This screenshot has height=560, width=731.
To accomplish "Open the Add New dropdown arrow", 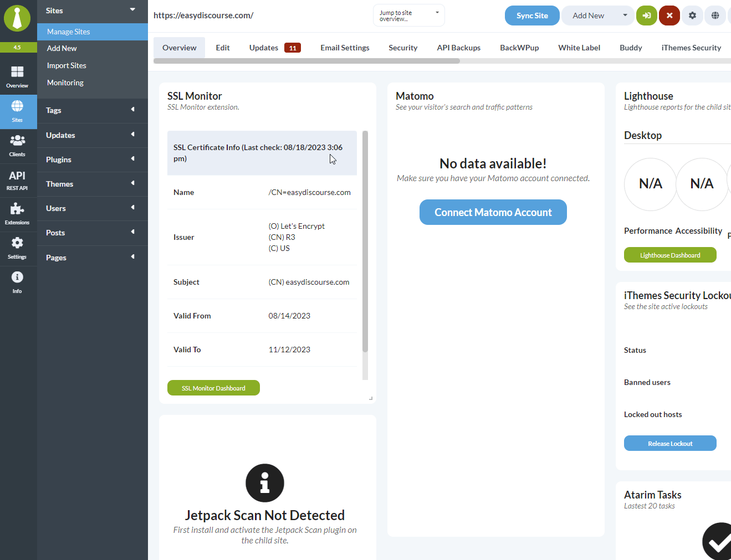I will pyautogui.click(x=625, y=16).
